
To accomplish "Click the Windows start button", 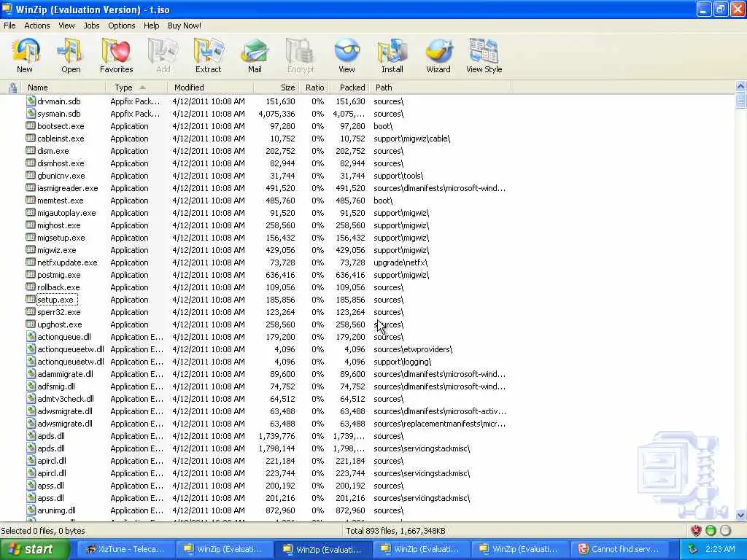I will coord(34,549).
